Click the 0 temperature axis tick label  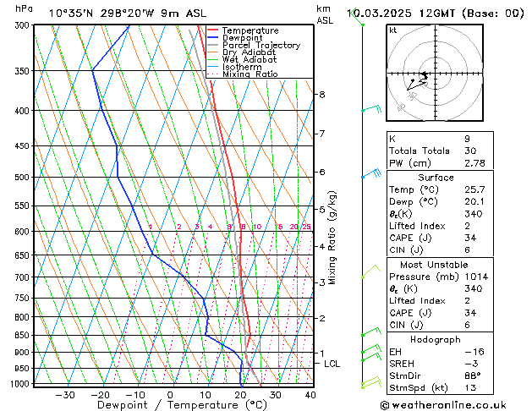[x=170, y=395]
